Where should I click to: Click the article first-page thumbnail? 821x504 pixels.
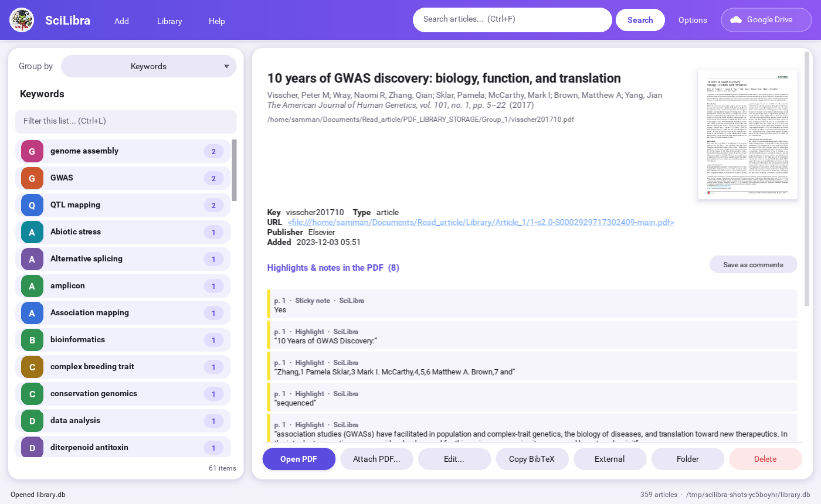click(748, 135)
